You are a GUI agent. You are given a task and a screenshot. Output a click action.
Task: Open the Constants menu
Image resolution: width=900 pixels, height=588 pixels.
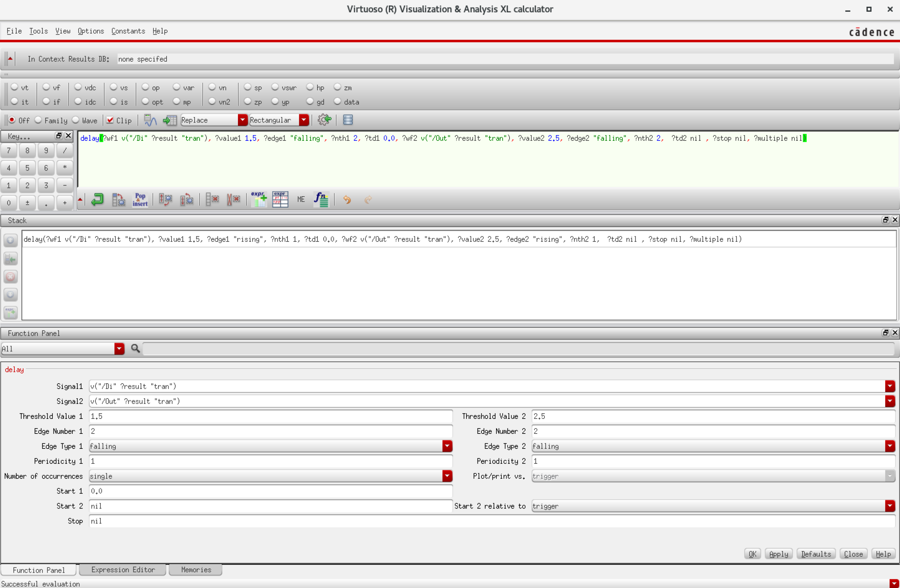(x=128, y=31)
